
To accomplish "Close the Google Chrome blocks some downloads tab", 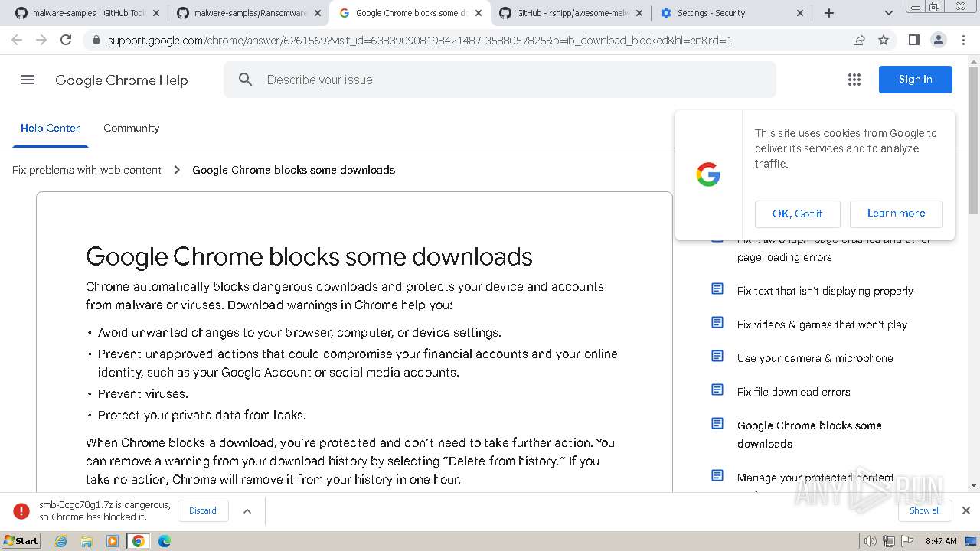I will pyautogui.click(x=478, y=13).
